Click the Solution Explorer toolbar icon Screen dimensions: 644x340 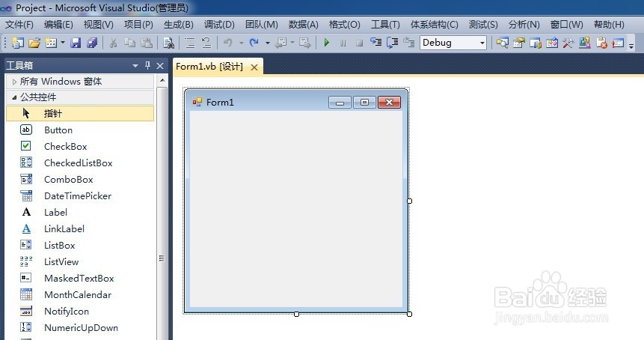pyautogui.click(x=502, y=43)
